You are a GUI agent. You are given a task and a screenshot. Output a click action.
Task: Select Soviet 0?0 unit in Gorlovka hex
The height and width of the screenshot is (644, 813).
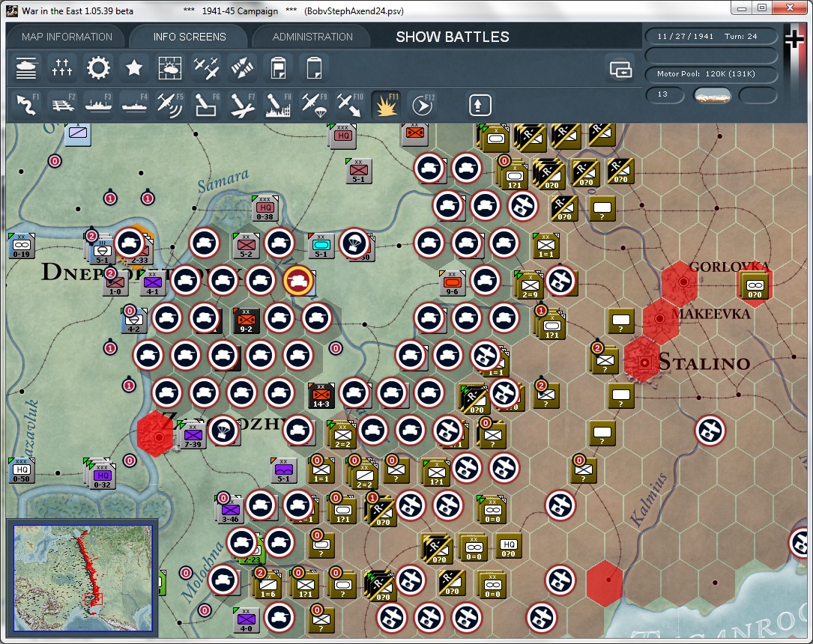coord(755,286)
